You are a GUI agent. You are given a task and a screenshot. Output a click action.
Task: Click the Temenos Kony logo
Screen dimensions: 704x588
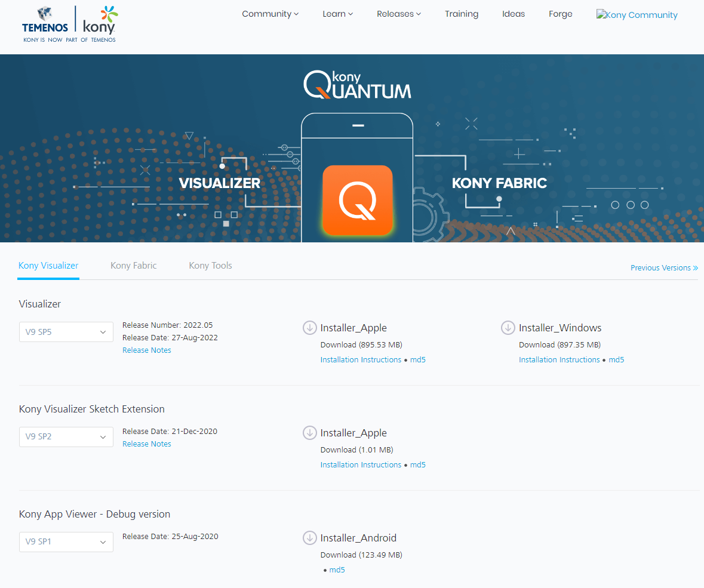pos(70,24)
